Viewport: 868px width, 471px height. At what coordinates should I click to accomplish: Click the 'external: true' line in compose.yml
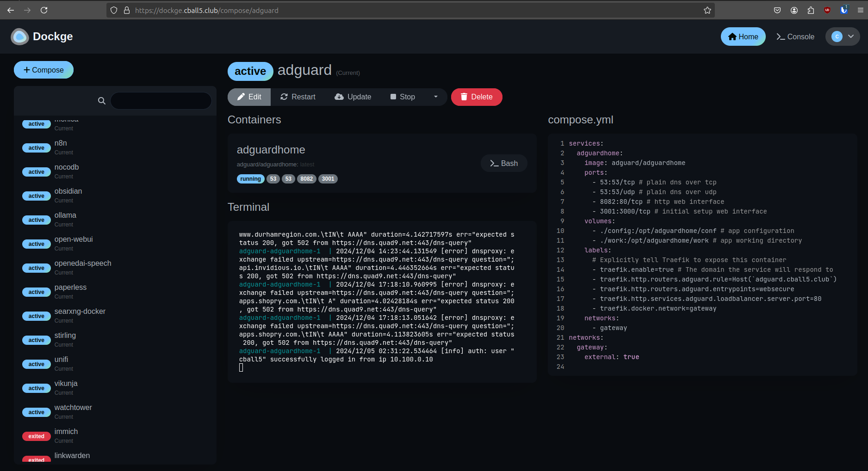612,357
